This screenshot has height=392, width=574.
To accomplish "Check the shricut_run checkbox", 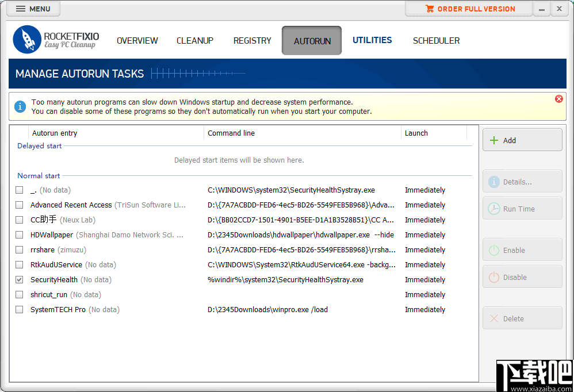I will [x=20, y=295].
